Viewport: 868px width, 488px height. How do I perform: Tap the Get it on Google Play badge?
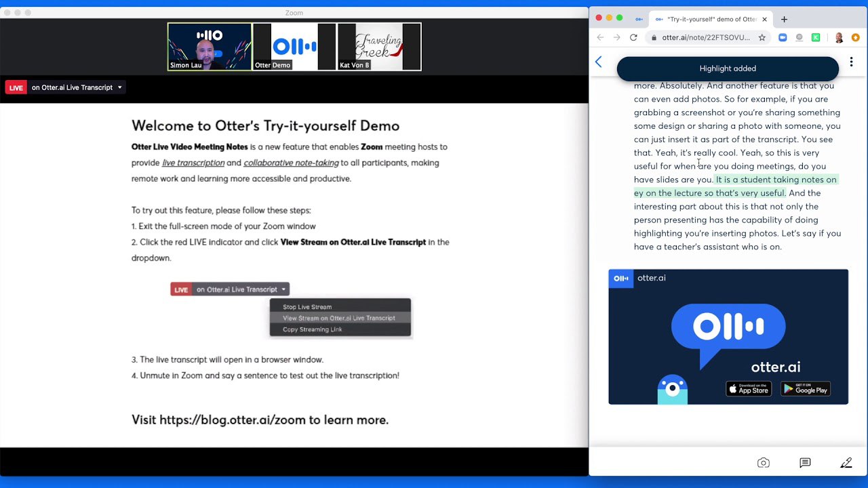[x=806, y=389]
